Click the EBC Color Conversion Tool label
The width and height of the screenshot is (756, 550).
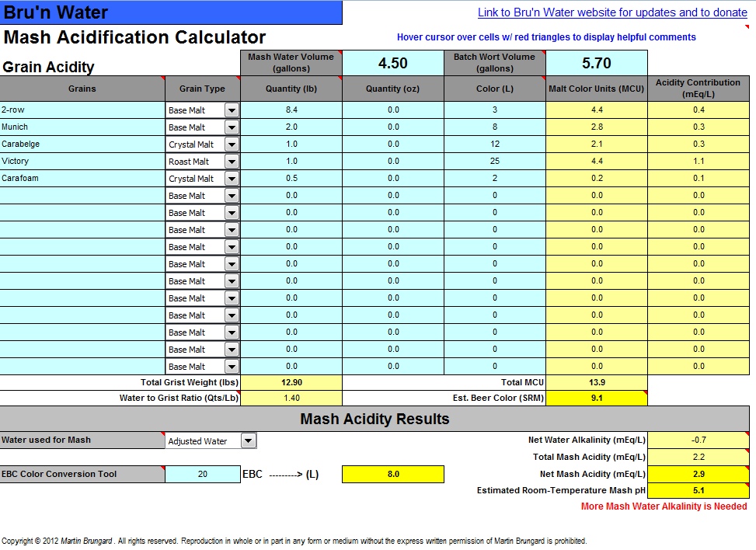tap(82, 475)
